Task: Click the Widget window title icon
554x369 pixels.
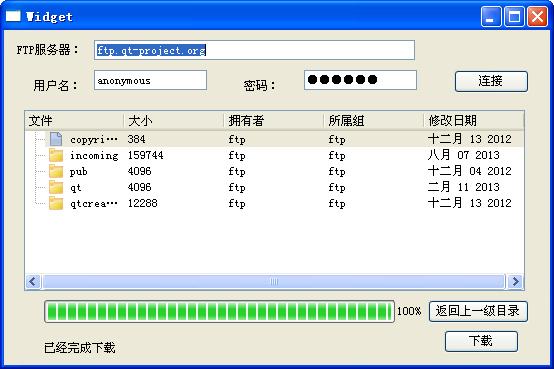Action: (x=13, y=16)
